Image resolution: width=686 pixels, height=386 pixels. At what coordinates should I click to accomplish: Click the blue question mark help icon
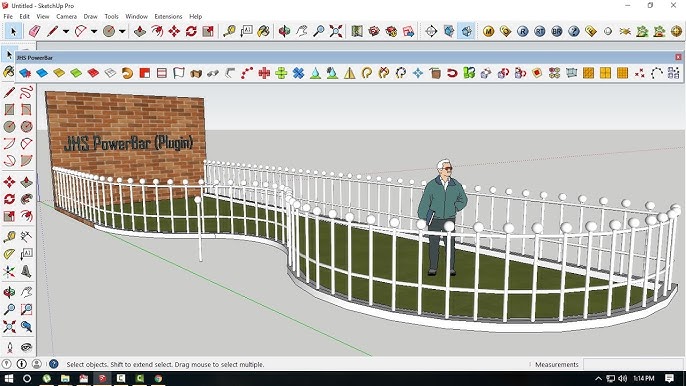click(x=574, y=31)
